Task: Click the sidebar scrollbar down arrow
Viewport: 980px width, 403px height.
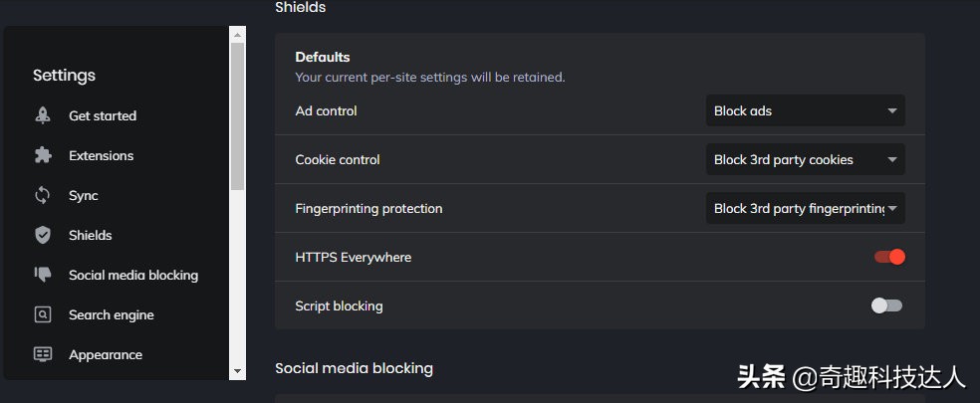Action: (x=237, y=370)
